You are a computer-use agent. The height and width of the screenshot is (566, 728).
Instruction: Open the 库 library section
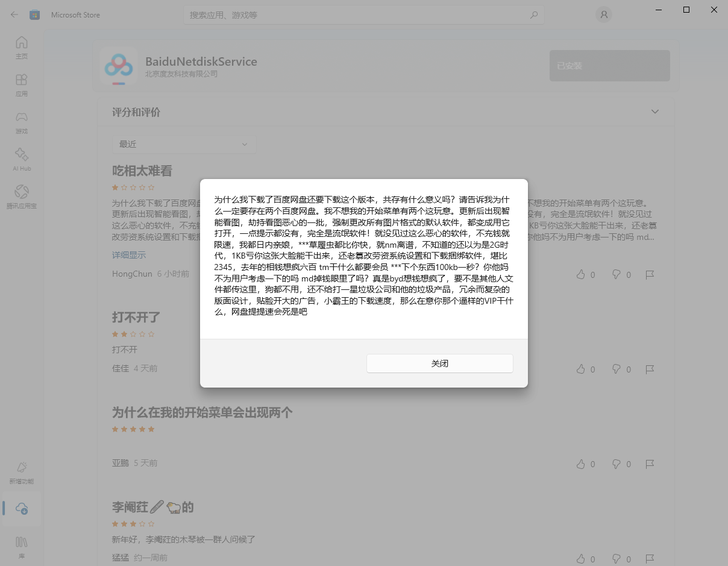tap(22, 547)
